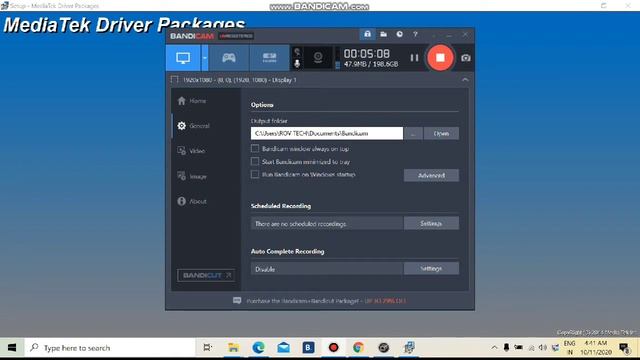This screenshot has width=640, height=360.
Task: Click the output folder path field
Action: point(327,133)
